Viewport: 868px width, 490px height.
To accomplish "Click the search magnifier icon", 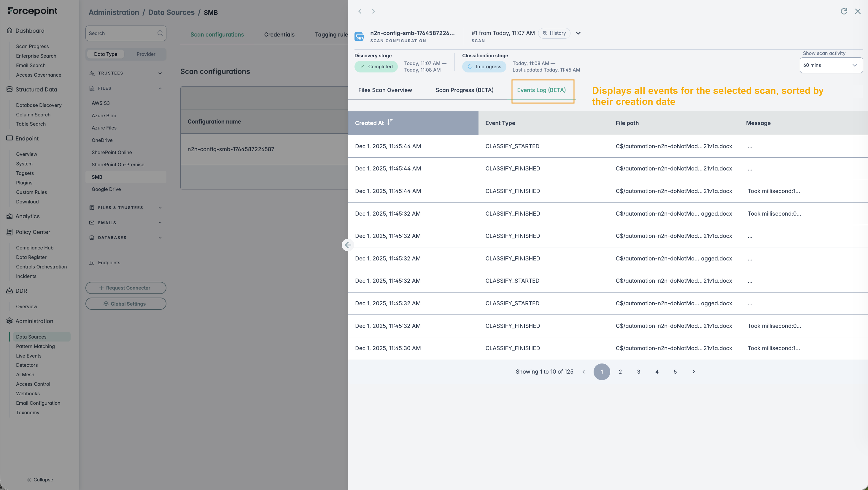I will (x=160, y=33).
